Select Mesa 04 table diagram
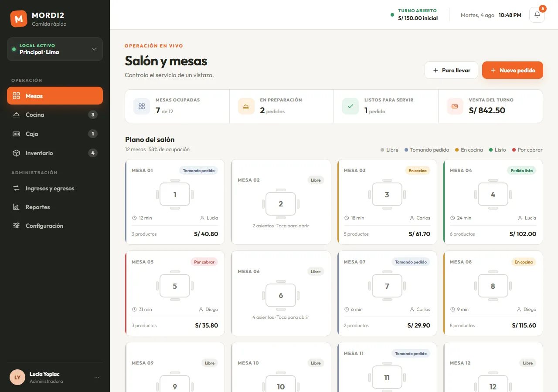The image size is (558, 392). point(493,194)
